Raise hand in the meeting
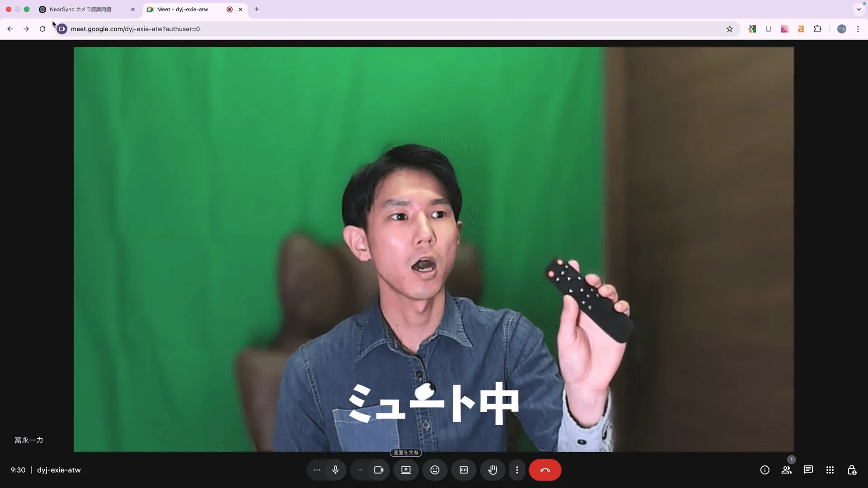The image size is (868, 488). pyautogui.click(x=493, y=470)
